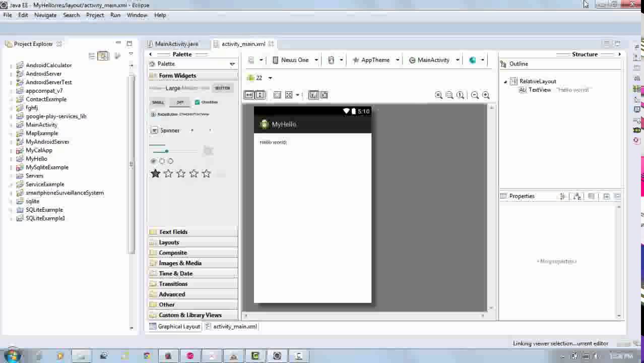Screen dimensions: 644x363
Task: Open screen orientation dropdown
Action: coord(335,60)
